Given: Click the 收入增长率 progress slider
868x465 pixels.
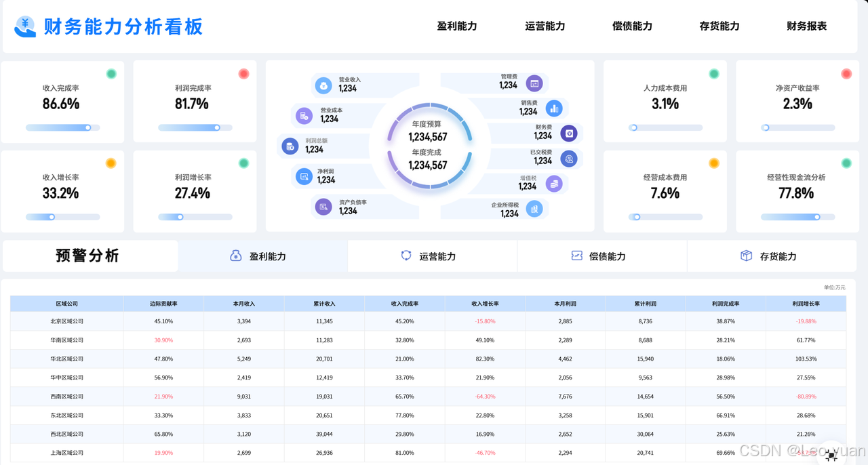Looking at the screenshot, I should 62,217.
